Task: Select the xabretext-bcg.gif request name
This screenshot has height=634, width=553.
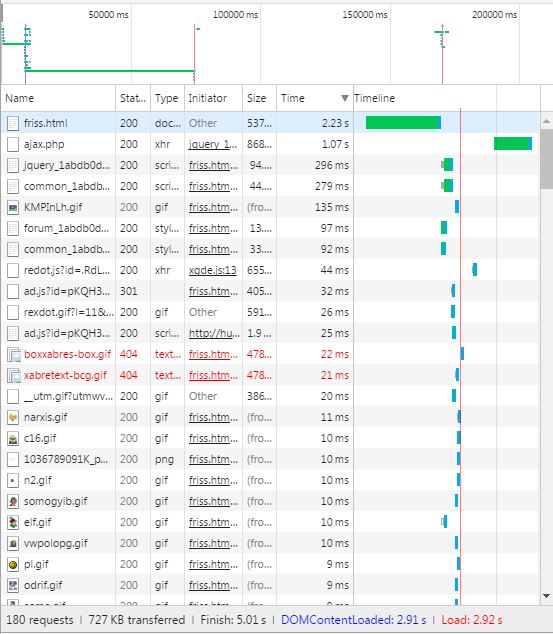Action: pos(65,375)
